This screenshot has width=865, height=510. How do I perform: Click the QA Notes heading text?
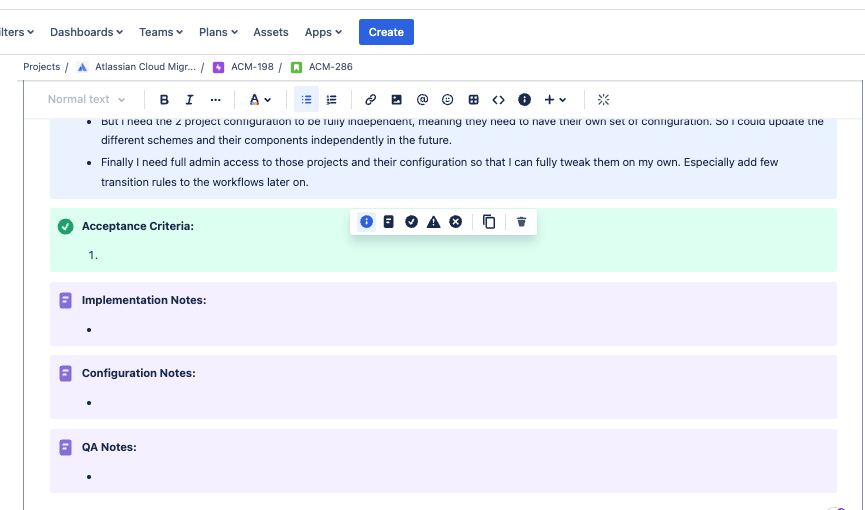click(109, 447)
